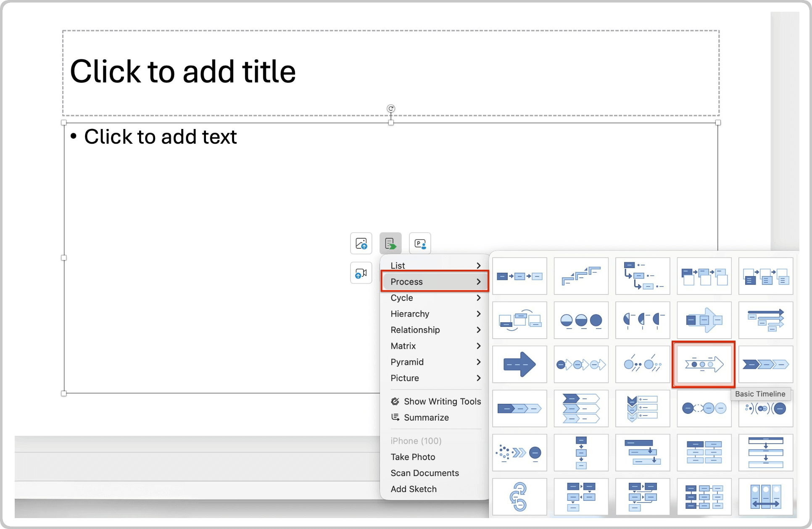This screenshot has width=812, height=529.
Task: Click the PowerPoint stock image icon
Action: pyautogui.click(x=419, y=243)
